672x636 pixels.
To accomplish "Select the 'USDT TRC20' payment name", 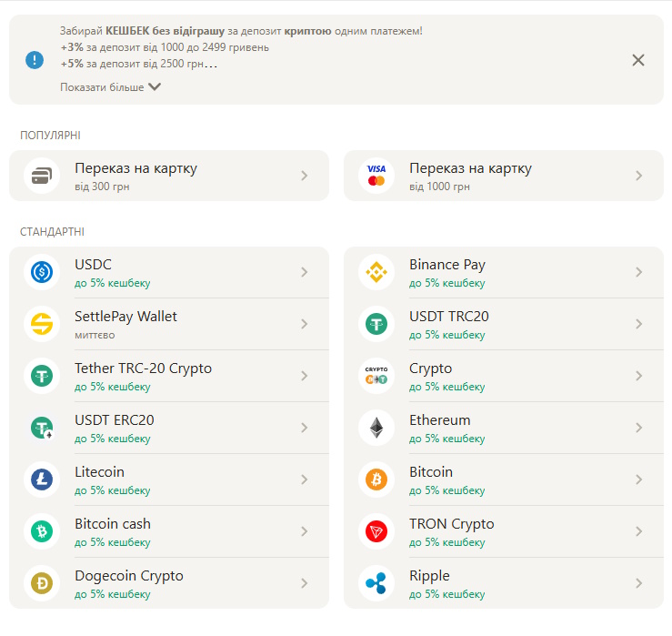I will point(449,317).
